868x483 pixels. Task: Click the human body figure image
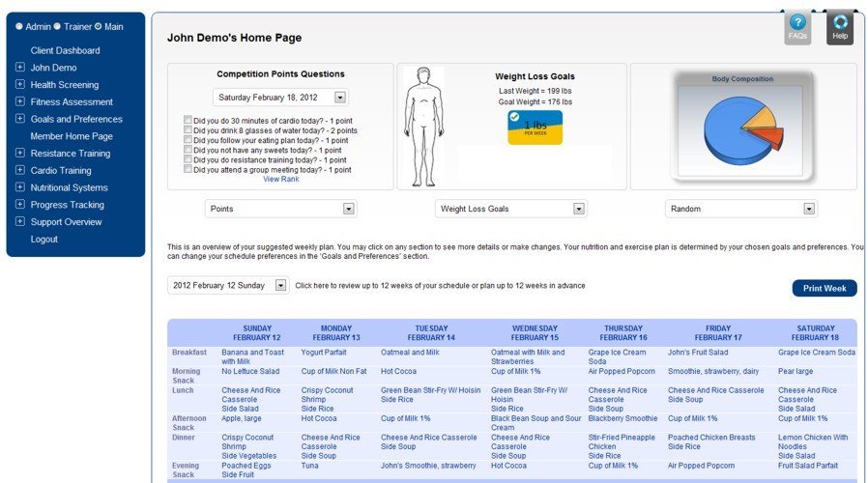pos(423,125)
